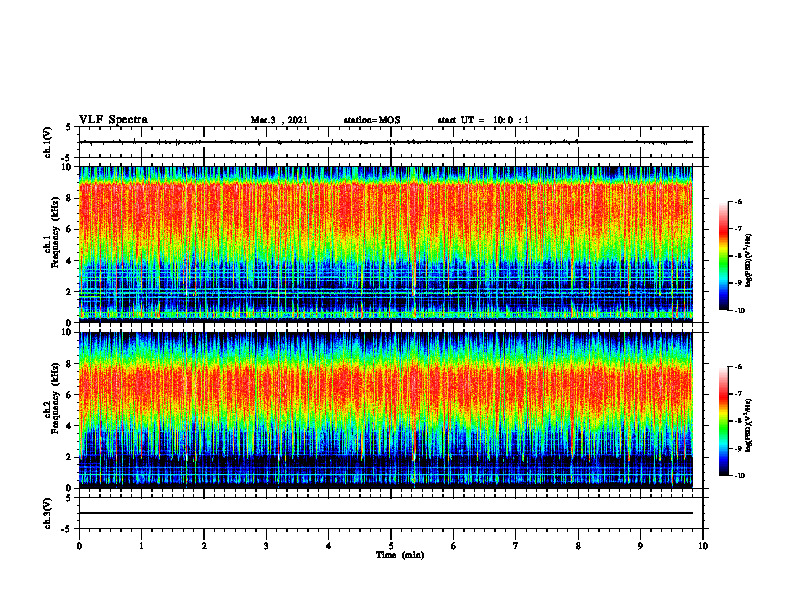Click the ch.2 colorbar tick "-6"
The height and width of the screenshot is (612, 792).
738,367
